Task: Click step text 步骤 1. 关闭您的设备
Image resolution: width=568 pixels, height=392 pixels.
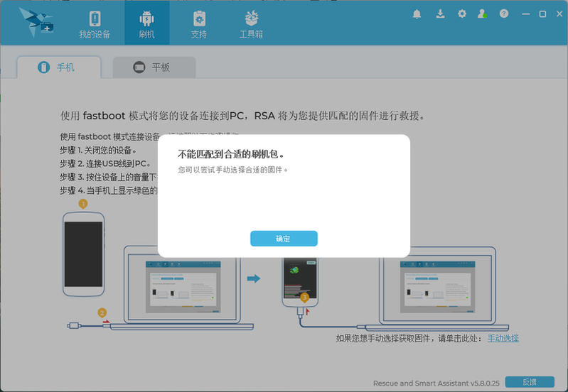Action: coord(98,151)
